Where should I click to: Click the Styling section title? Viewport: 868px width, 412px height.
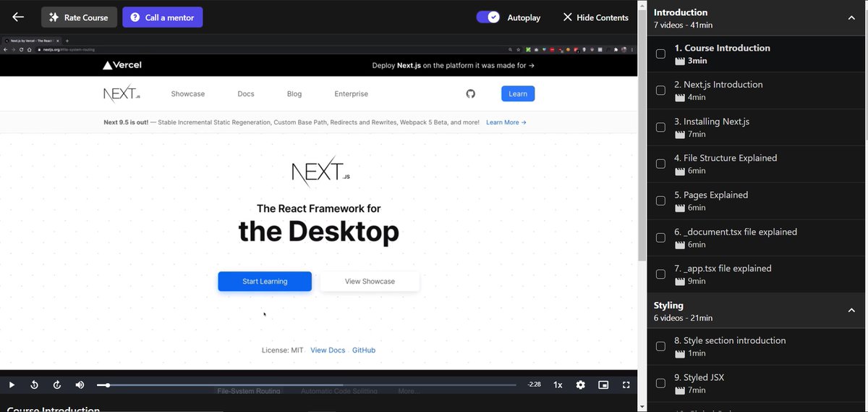coord(668,306)
